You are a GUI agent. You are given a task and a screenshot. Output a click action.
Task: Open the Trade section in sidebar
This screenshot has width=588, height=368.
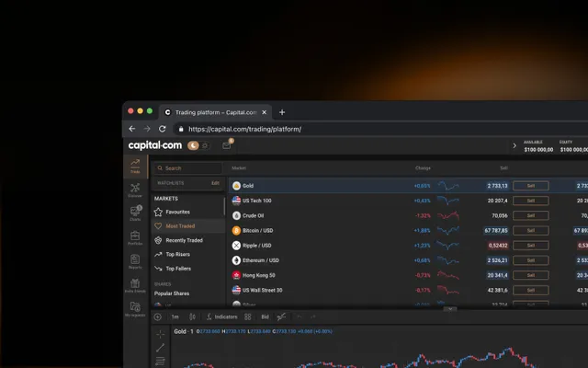(x=135, y=166)
